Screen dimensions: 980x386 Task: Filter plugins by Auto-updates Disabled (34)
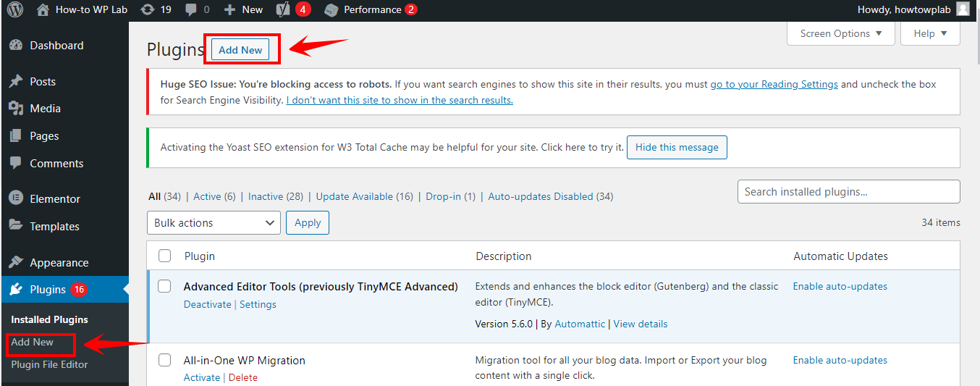coord(550,196)
